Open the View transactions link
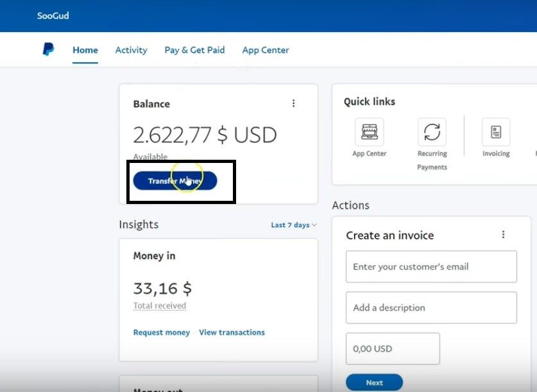537x392 pixels. 232,332
